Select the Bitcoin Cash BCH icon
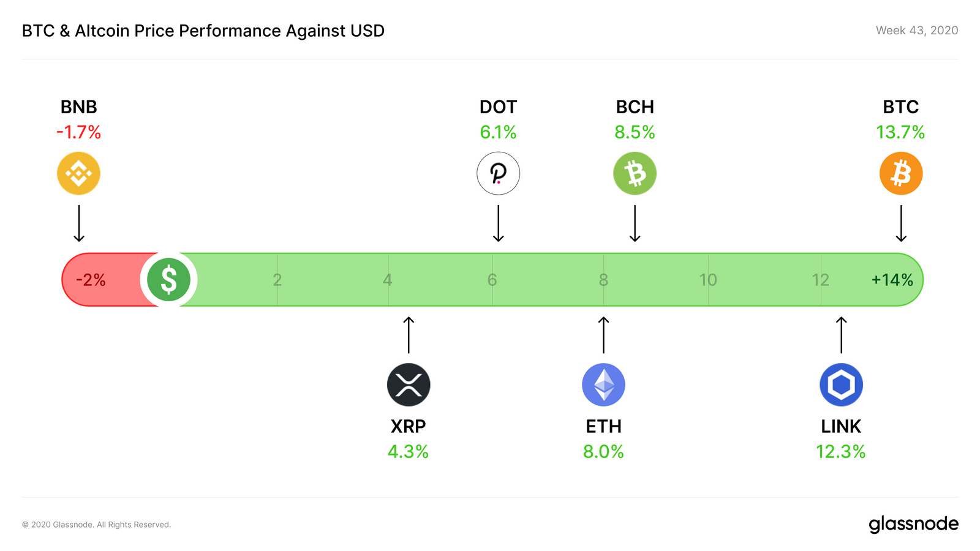Screen dimensions: 980x551 point(635,173)
